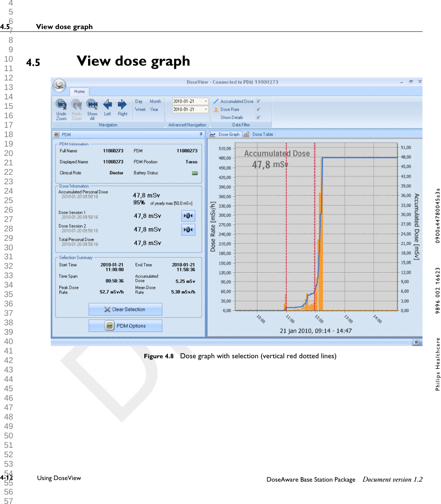Click the Redo Zoom icon
This screenshot has width=441, height=504.
pos(77,108)
